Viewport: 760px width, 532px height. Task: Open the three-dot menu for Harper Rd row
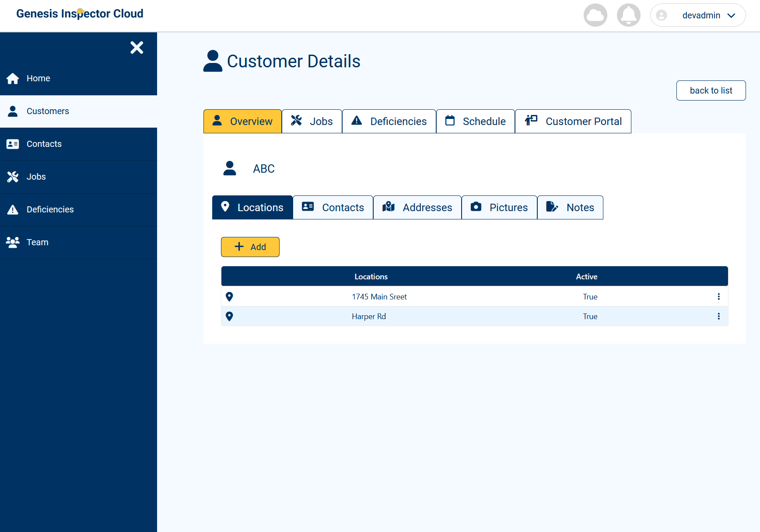click(x=718, y=316)
